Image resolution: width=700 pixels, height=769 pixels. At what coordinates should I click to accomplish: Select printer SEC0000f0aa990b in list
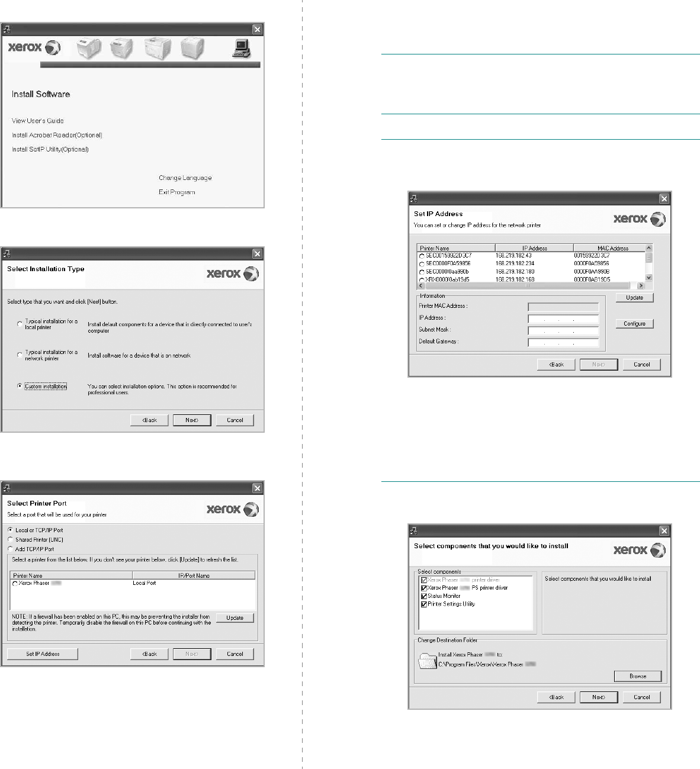pyautogui.click(x=422, y=272)
